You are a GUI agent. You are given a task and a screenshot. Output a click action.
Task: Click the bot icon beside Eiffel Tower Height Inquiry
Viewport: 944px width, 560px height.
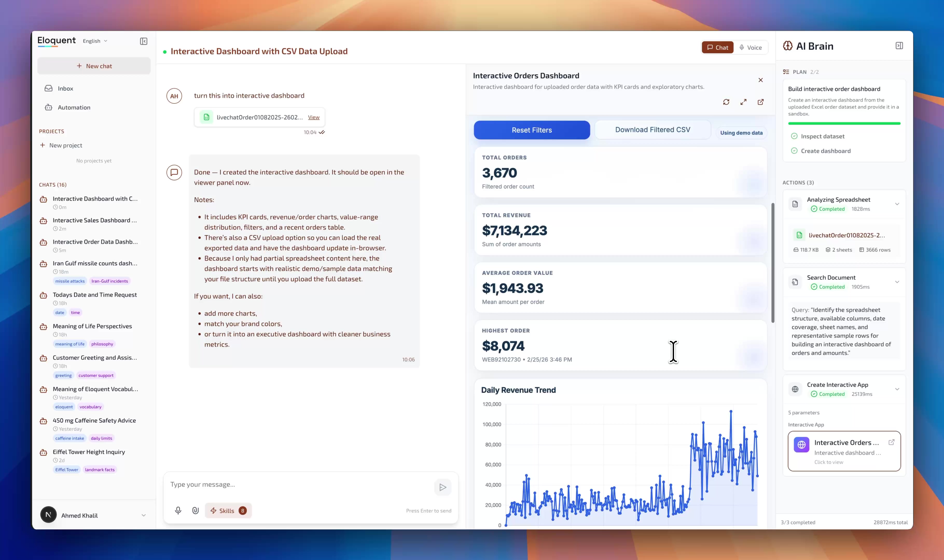43,452
